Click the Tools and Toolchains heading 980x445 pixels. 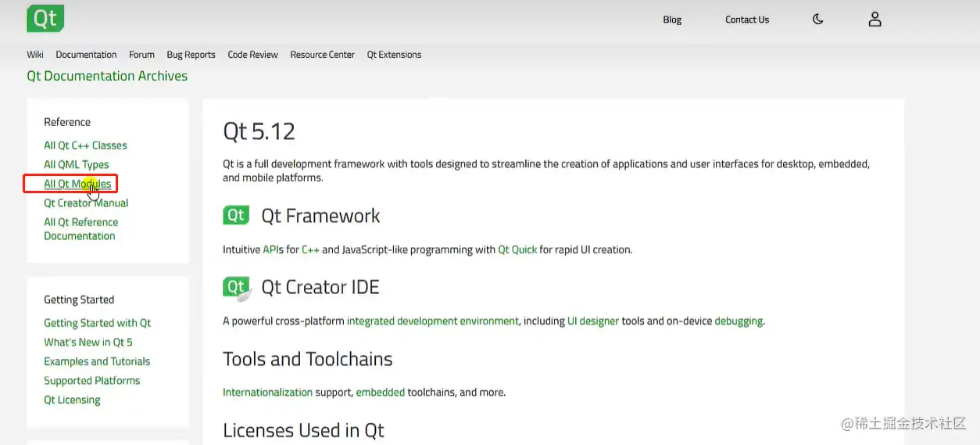308,360
